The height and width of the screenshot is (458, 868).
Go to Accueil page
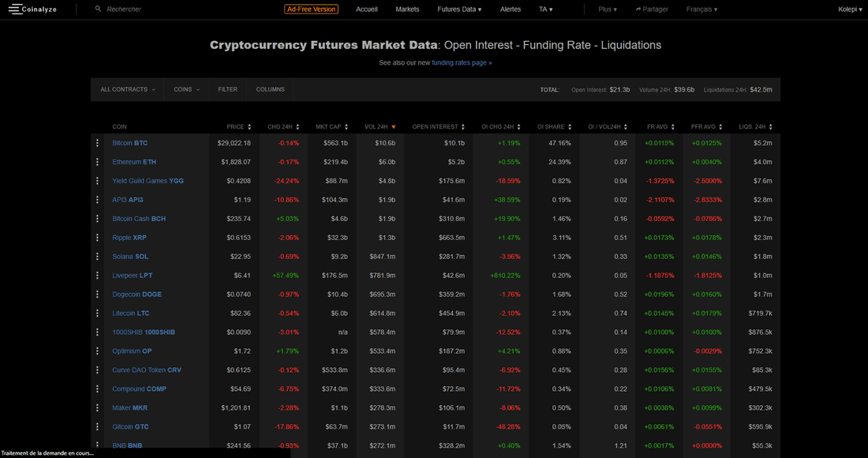click(366, 9)
